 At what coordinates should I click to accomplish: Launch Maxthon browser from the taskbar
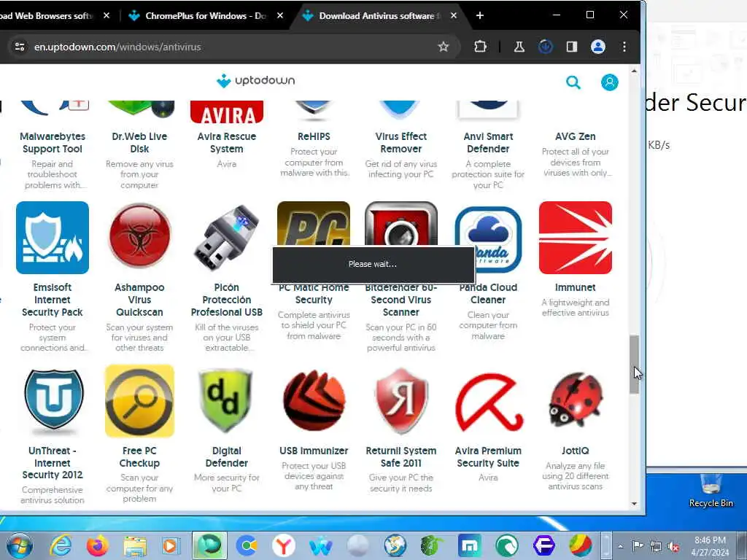tap(470, 545)
